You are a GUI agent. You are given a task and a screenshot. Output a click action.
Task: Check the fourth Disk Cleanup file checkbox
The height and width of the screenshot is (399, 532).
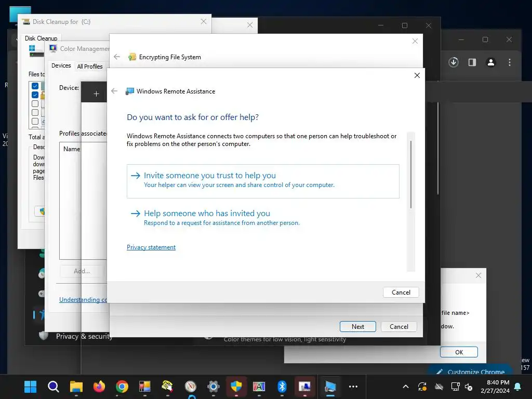[x=35, y=112]
